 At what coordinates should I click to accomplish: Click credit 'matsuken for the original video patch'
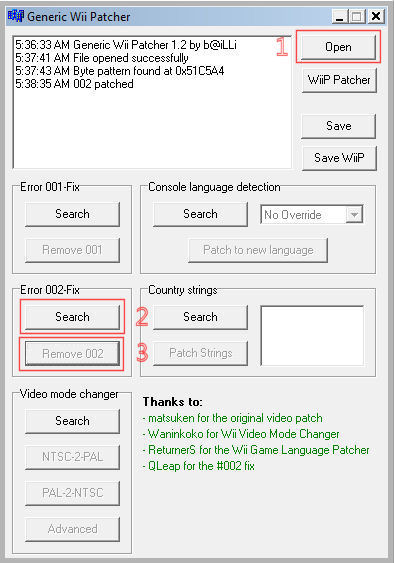pos(233,418)
